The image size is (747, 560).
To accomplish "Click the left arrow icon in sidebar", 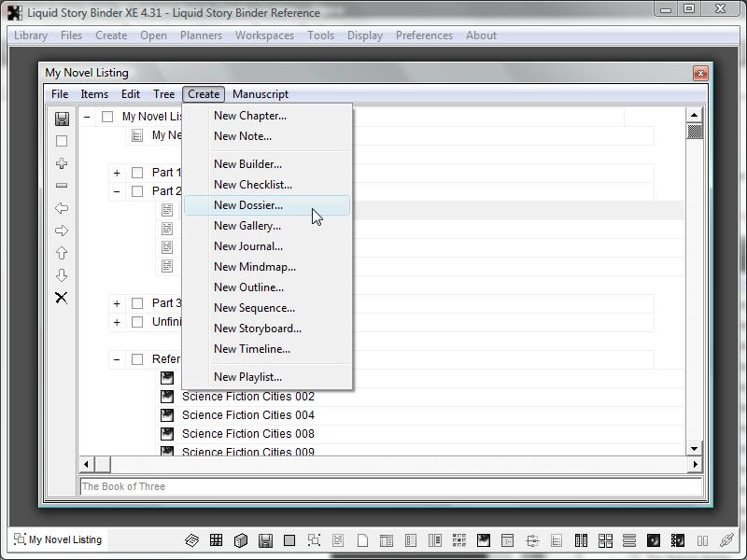I will pyautogui.click(x=62, y=208).
